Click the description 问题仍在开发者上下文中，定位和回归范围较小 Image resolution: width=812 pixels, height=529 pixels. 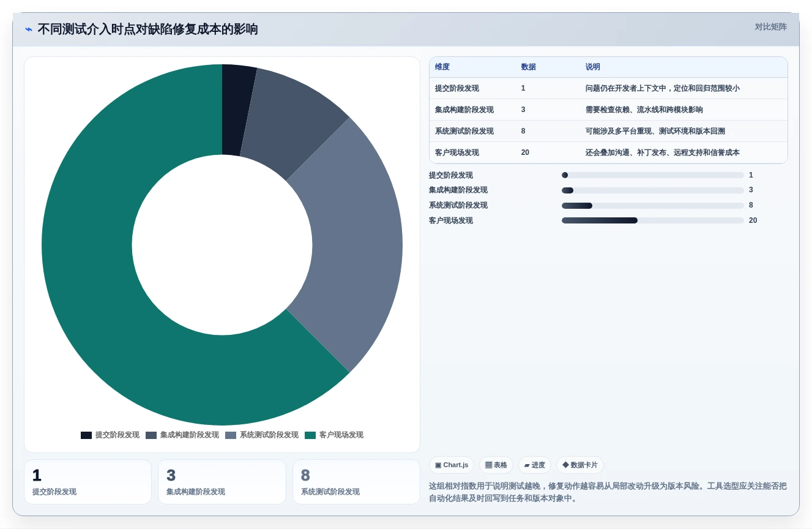coord(663,88)
